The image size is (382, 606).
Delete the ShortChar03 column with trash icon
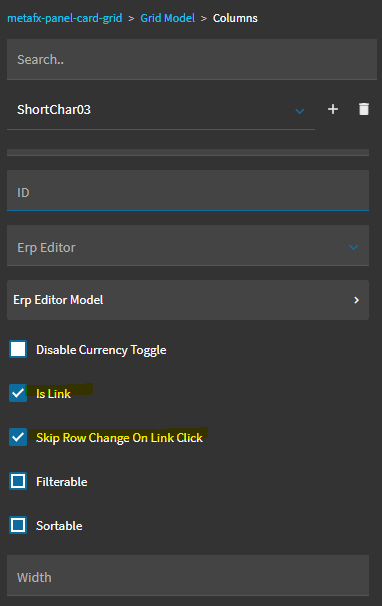click(364, 109)
